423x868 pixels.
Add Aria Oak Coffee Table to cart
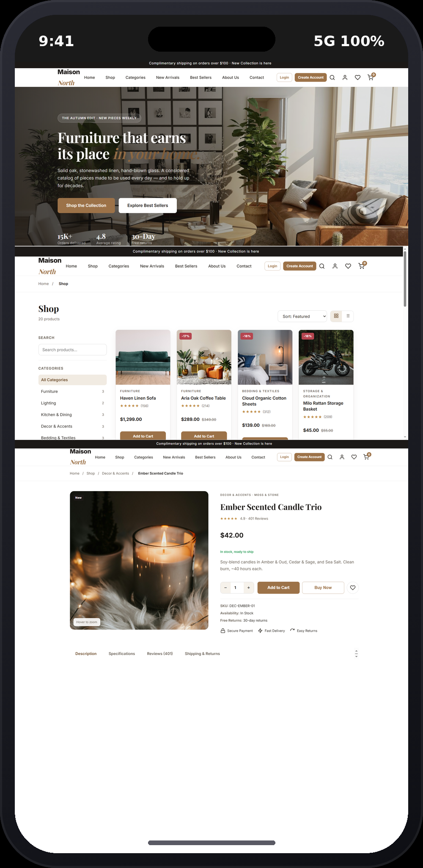[x=204, y=436]
